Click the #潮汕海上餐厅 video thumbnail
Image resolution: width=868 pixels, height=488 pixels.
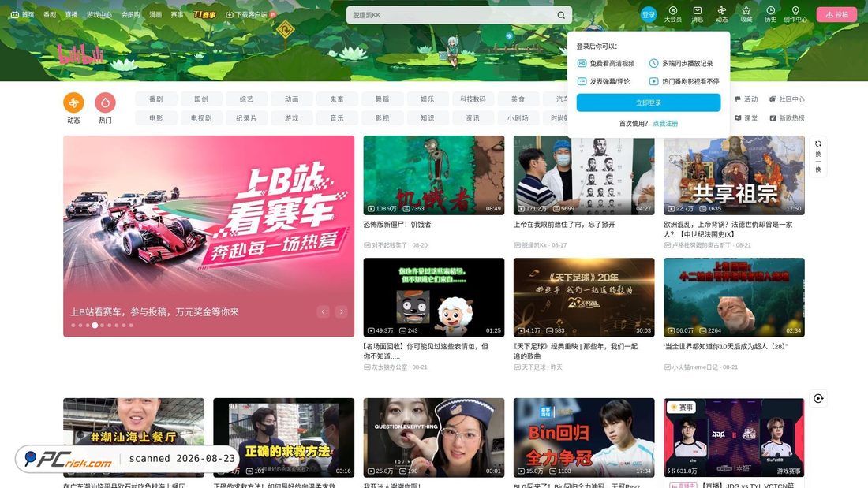pyautogui.click(x=133, y=438)
